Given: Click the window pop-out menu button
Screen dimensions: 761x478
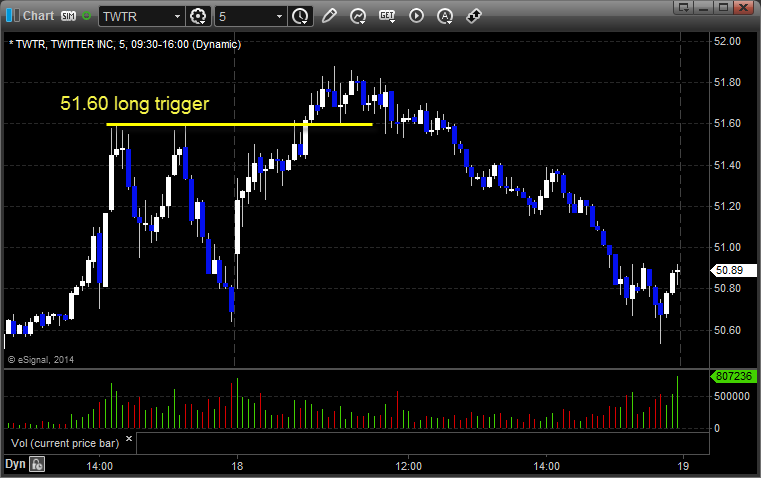Looking at the screenshot, I should coord(683,7).
